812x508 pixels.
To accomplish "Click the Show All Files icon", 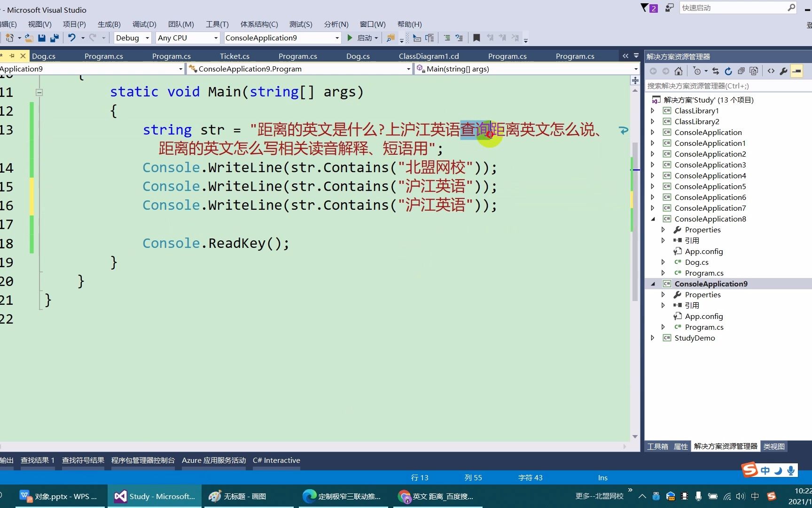I will click(754, 71).
